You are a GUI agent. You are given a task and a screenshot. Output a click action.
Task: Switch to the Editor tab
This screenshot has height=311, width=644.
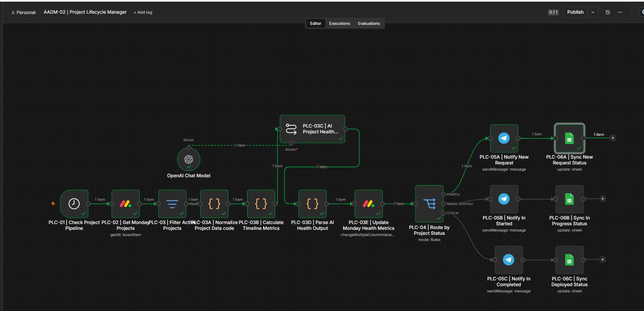tap(316, 24)
